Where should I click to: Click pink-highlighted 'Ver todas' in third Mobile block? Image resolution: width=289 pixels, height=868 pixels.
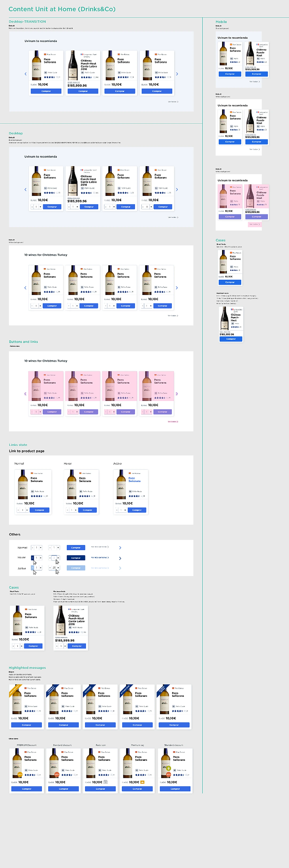click(255, 224)
